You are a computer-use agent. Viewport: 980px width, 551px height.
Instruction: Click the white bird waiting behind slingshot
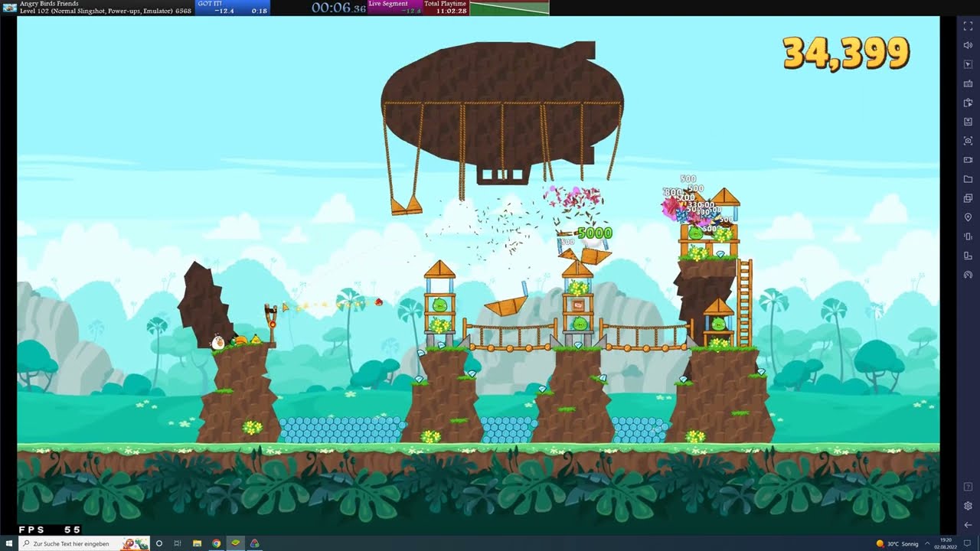[x=218, y=342]
